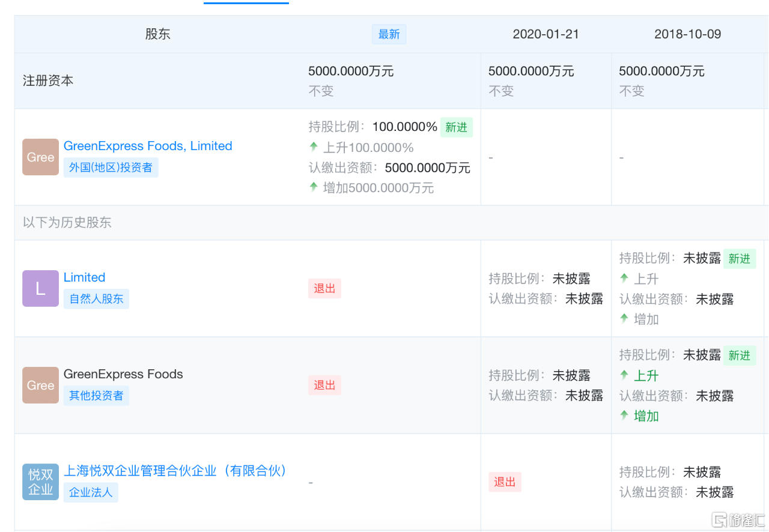Click the 以下为历史股东 section label
769x532 pixels.
67,223
